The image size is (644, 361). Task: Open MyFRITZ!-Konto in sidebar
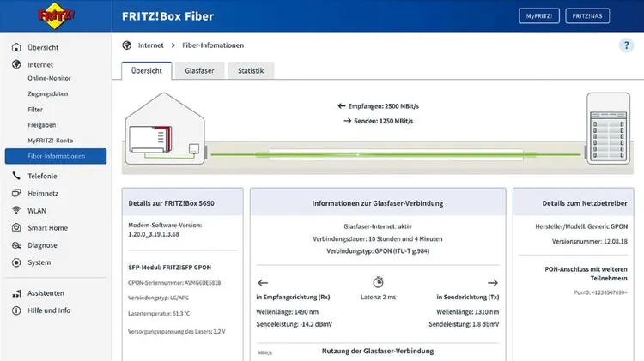(51, 141)
